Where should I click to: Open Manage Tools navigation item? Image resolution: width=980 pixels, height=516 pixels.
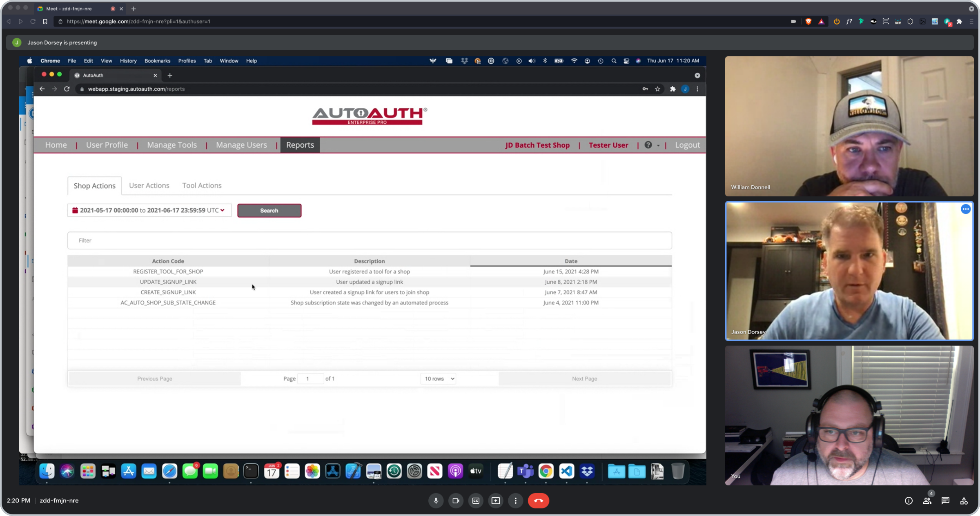(172, 145)
